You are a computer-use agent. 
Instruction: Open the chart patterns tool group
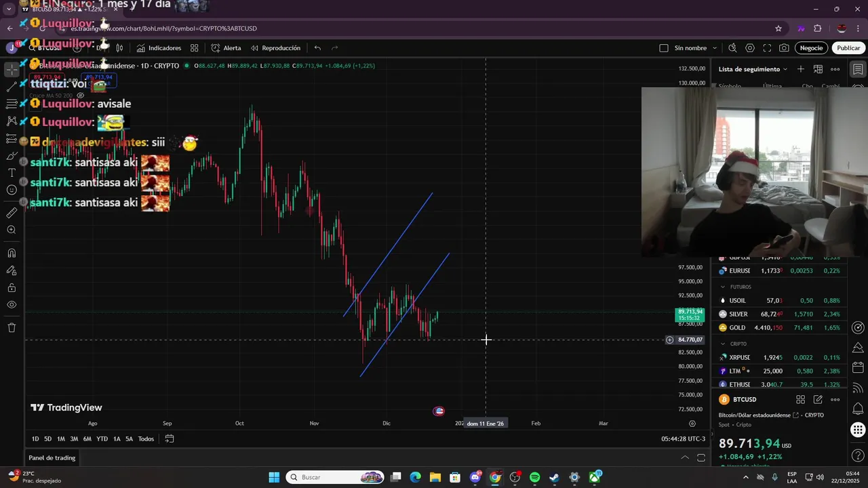(12, 121)
